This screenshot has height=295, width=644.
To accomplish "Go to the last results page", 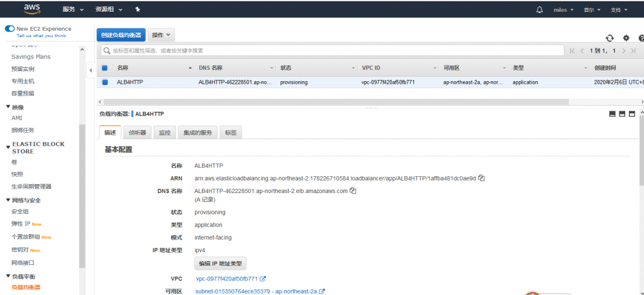I will pyautogui.click(x=634, y=51).
